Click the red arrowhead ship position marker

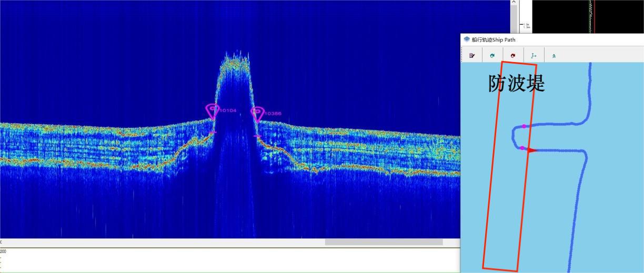click(x=532, y=150)
